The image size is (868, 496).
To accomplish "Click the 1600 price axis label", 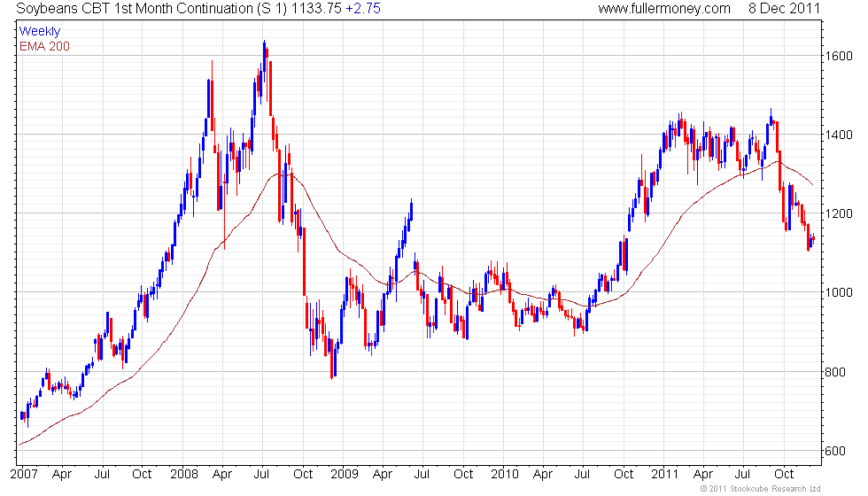I will 839,56.
